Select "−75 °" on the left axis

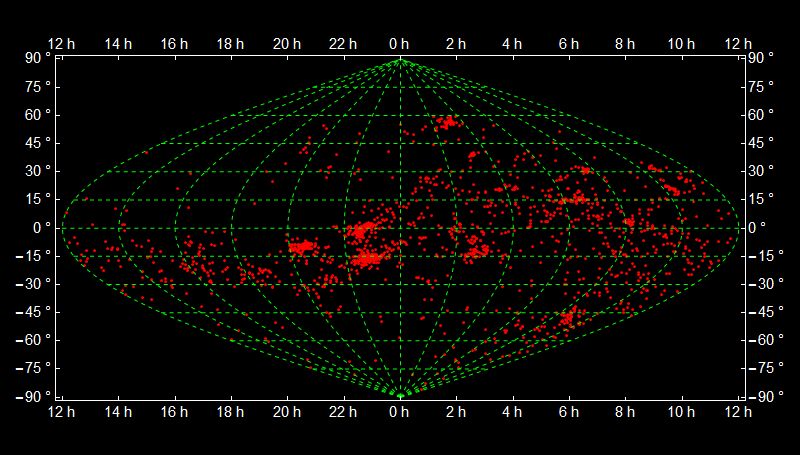pos(33,368)
